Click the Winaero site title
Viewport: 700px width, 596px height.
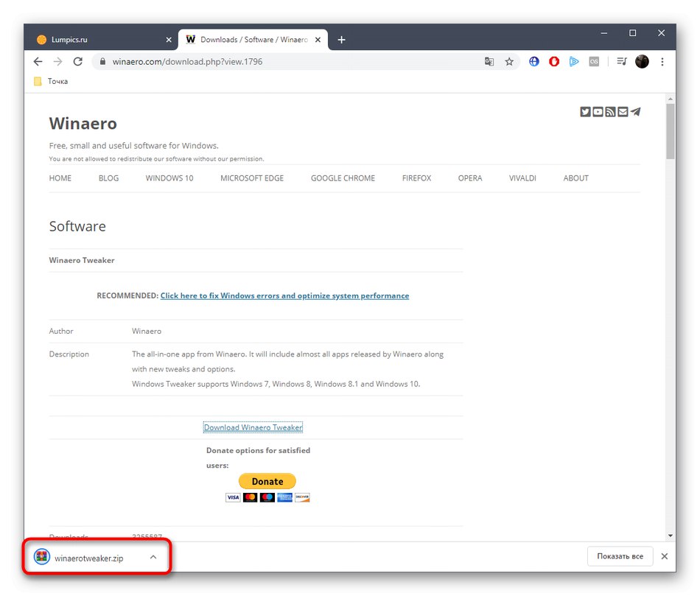click(x=83, y=123)
